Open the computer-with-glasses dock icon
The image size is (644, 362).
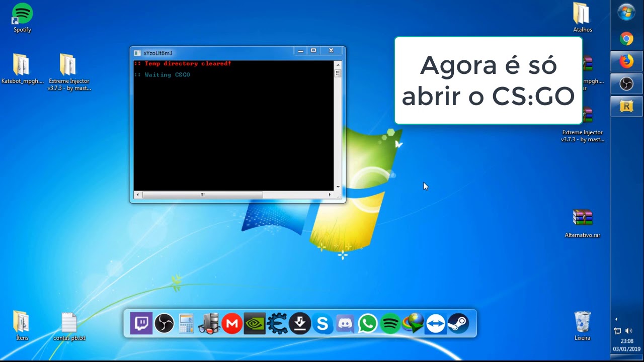(x=209, y=323)
